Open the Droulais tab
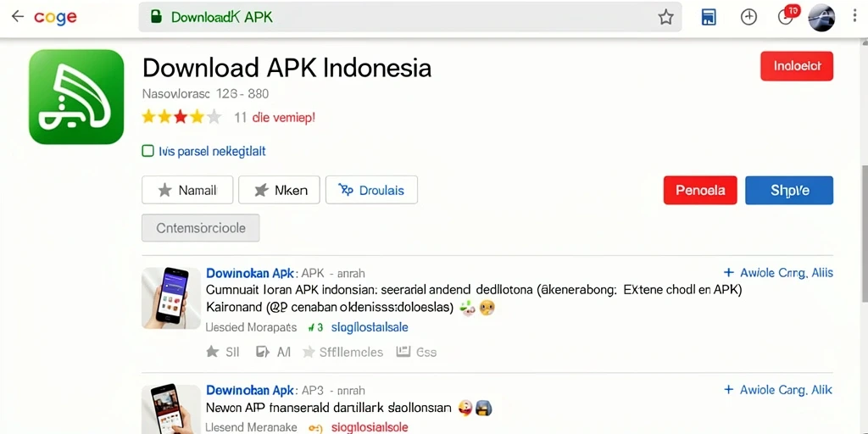Viewport: 868px width, 434px height. pyautogui.click(x=371, y=191)
